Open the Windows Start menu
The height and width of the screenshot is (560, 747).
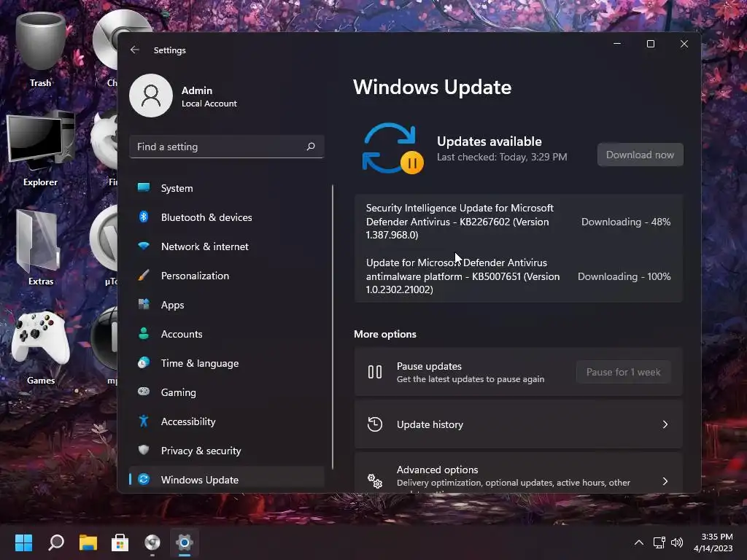pyautogui.click(x=23, y=542)
